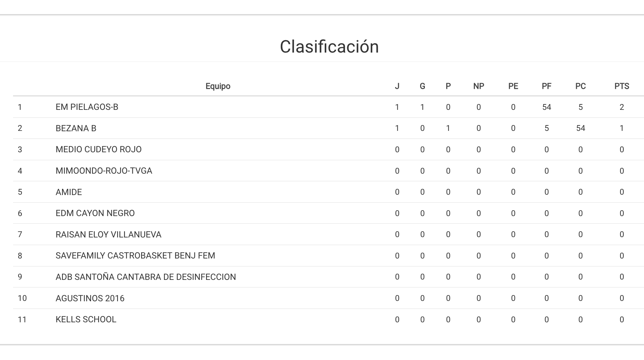Select the PE column header
Image resolution: width=644 pixels, height=360 pixels.
[x=513, y=86]
